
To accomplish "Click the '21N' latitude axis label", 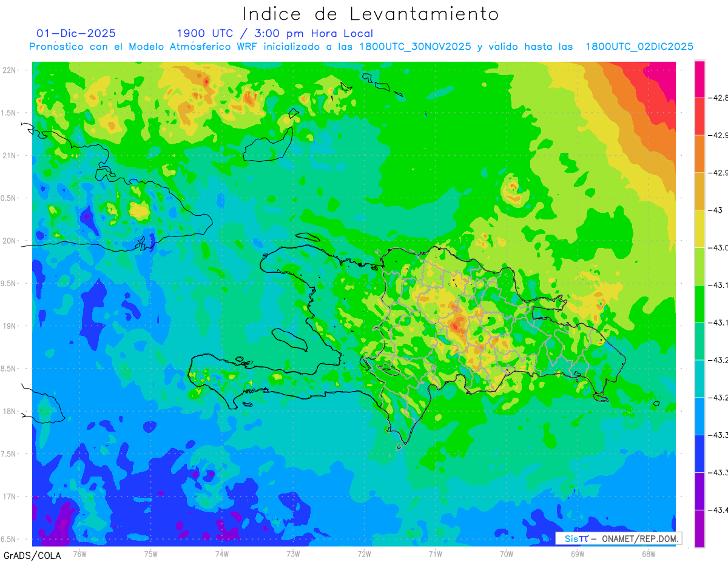I will click(x=10, y=155).
